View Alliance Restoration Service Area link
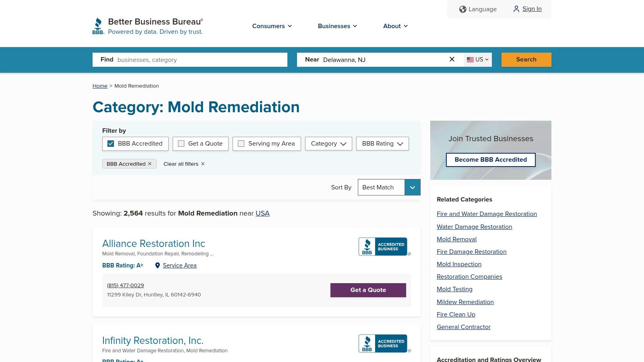This screenshot has width=644, height=362. coord(180,265)
